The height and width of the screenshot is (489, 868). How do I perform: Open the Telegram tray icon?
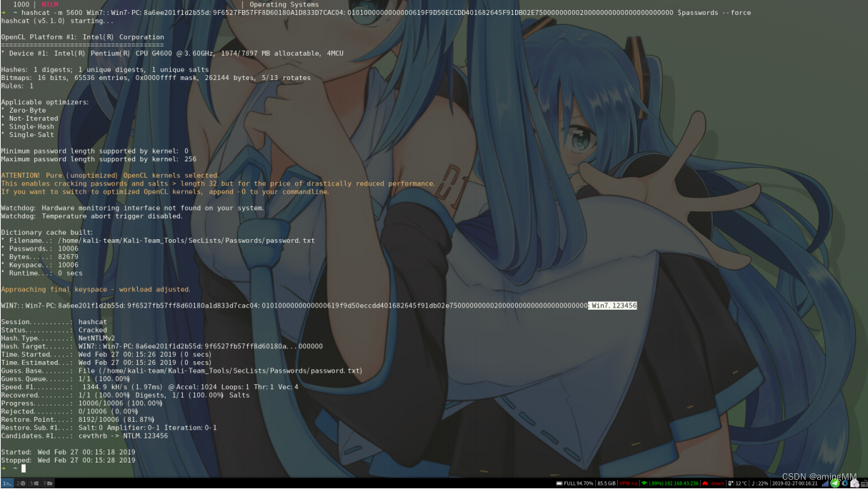click(x=834, y=483)
